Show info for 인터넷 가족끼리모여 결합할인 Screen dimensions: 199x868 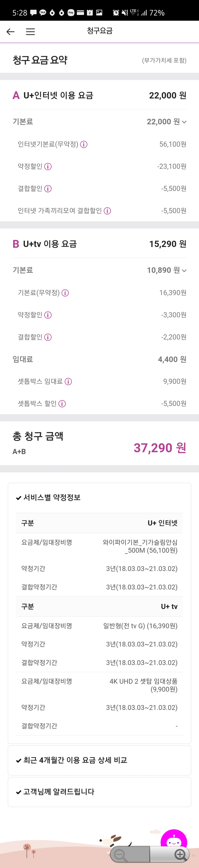[107, 211]
